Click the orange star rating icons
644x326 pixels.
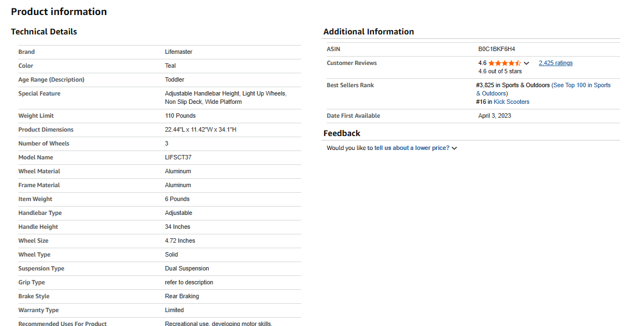504,63
